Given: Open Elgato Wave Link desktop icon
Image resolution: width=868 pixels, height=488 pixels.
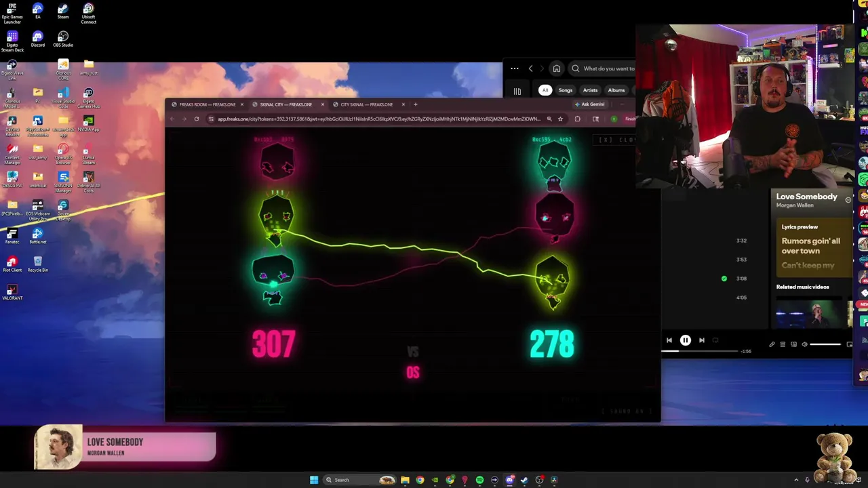Looking at the screenshot, I should pos(12,70).
